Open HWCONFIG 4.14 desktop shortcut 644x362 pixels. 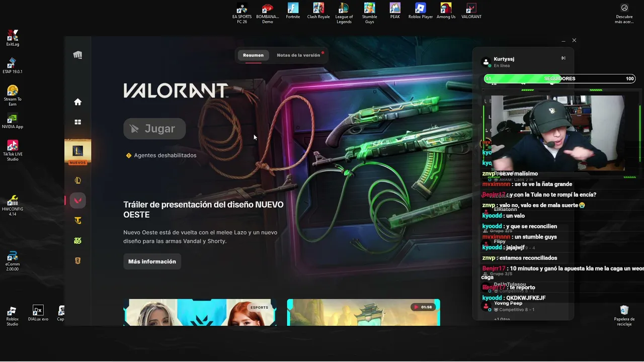[13, 206]
